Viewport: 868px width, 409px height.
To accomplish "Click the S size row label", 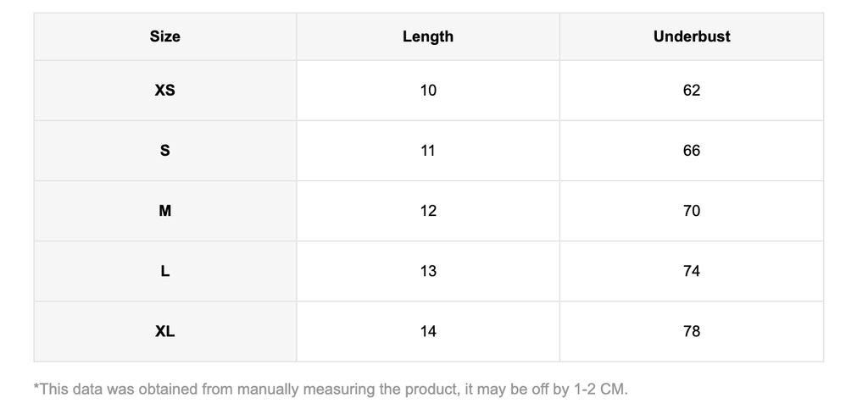I will click(x=165, y=150).
